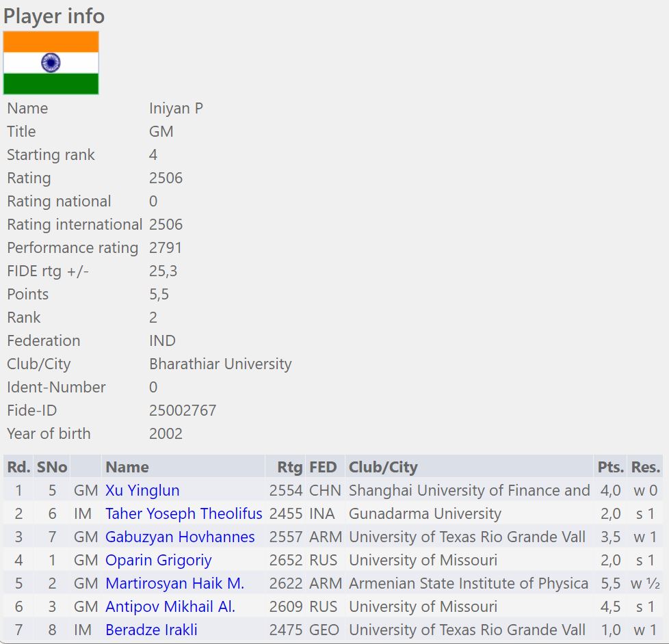This screenshot has width=669, height=644.
Task: Select the Fide-ID value 25002767
Action: click(x=183, y=410)
